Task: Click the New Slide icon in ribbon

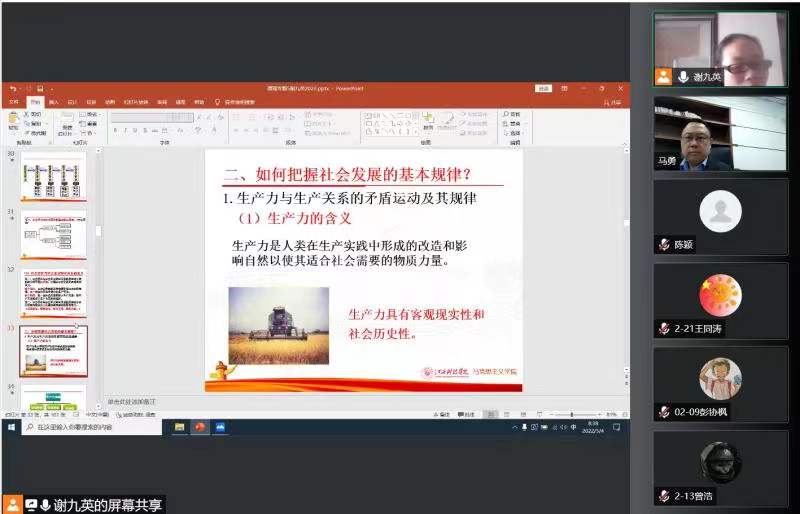Action: [x=67, y=121]
